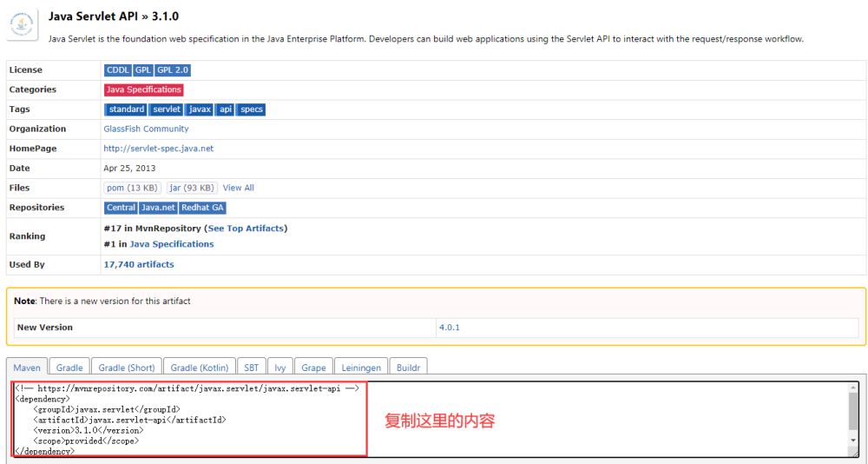Open the Java Specifications category tag
Screen dimensions: 868x464
pos(143,89)
